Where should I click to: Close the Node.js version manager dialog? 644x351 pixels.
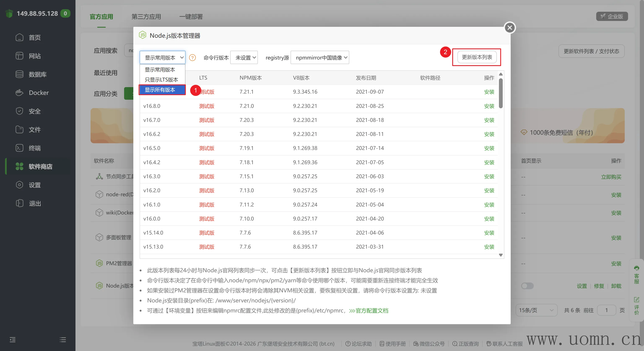(510, 28)
